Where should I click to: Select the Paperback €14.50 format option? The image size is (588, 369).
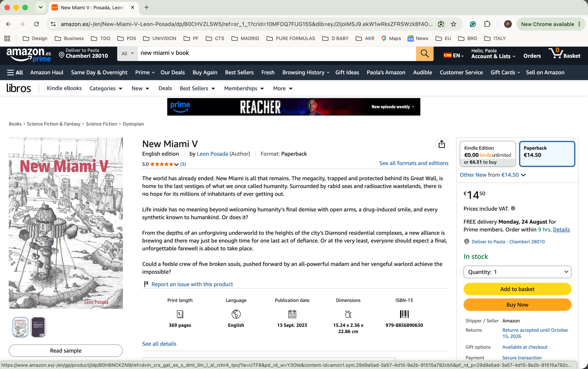click(x=547, y=154)
